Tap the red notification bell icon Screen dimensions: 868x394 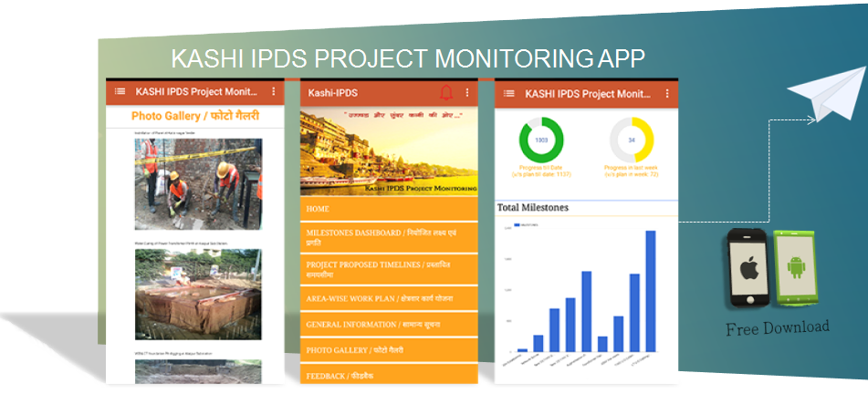pos(446,92)
